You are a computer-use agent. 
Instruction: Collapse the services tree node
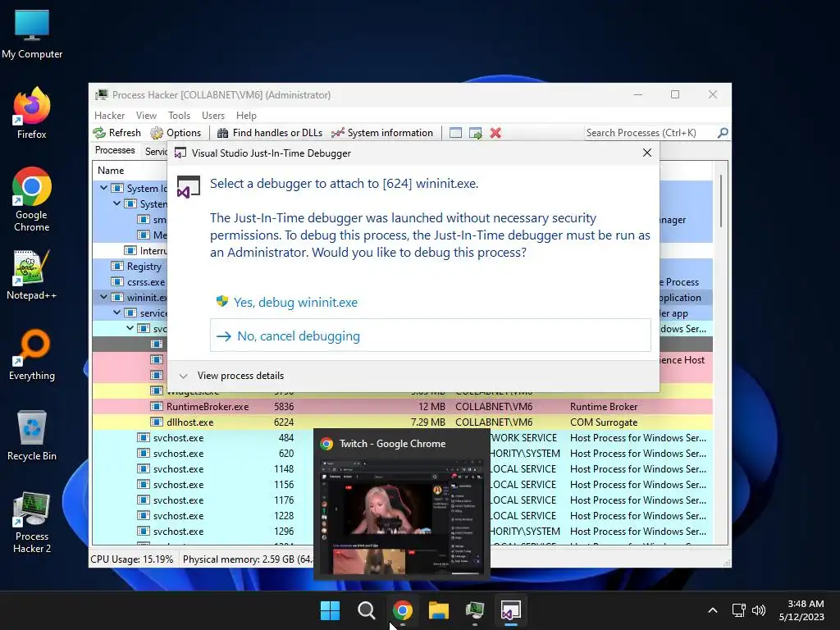coord(116,313)
